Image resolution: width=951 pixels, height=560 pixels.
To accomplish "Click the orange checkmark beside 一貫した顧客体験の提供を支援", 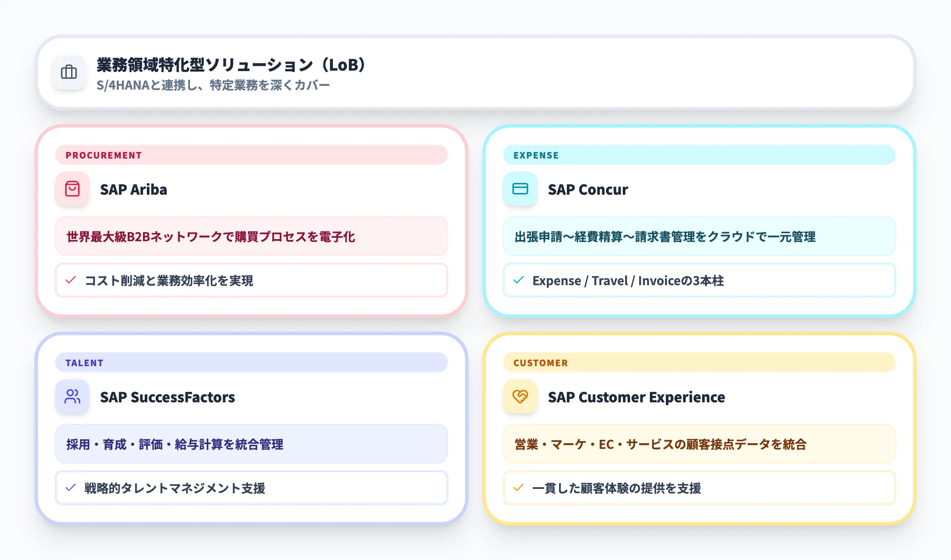I will (519, 488).
